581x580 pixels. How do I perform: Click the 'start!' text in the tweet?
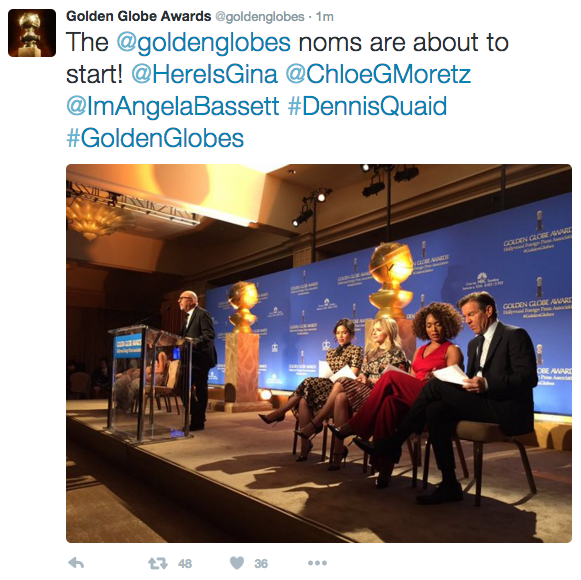[94, 74]
